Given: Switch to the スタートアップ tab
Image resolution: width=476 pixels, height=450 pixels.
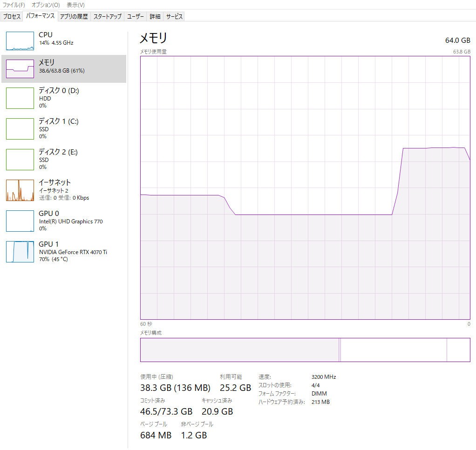Looking at the screenshot, I should click(x=107, y=16).
